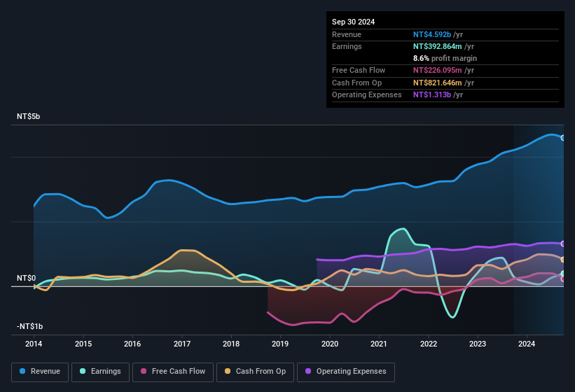Click the Revenue endpoint marker on chart
Screen dimensions: 575x392
pyautogui.click(x=563, y=138)
